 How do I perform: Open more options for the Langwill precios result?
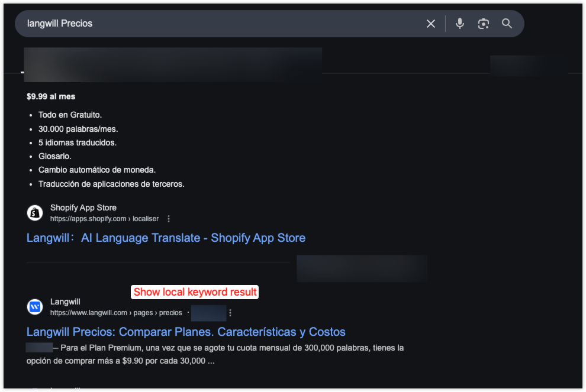230,313
